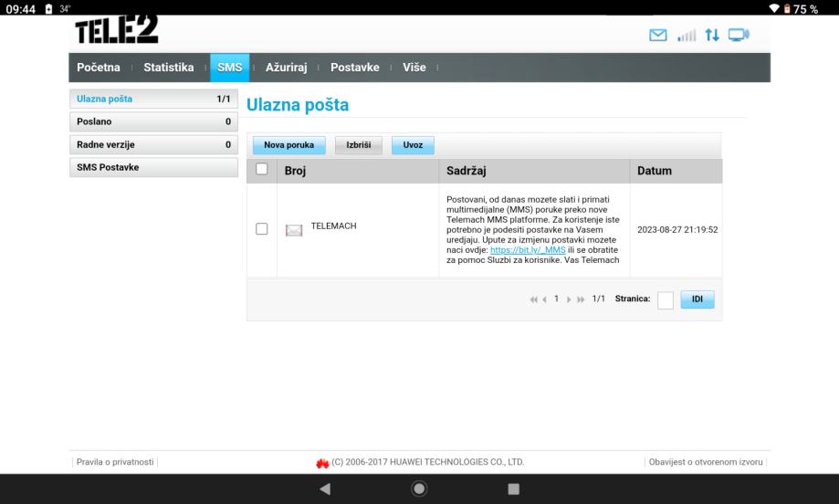Viewport: 839px width, 504px height.
Task: Tick the select-all checkbox in table header
Action: (262, 170)
